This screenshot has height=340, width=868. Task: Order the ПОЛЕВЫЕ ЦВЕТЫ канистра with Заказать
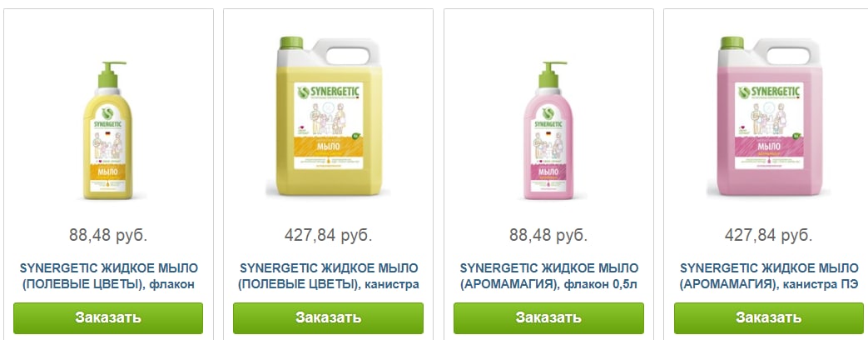(x=328, y=317)
